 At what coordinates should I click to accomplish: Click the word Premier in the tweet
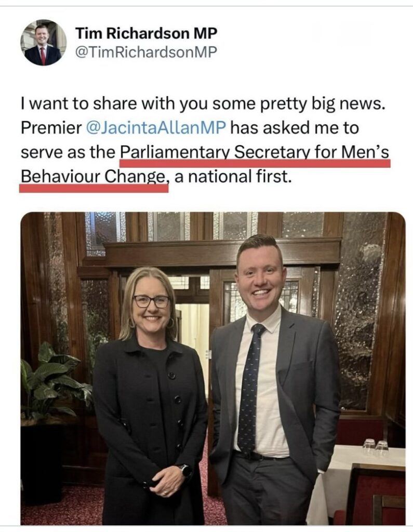(51, 128)
